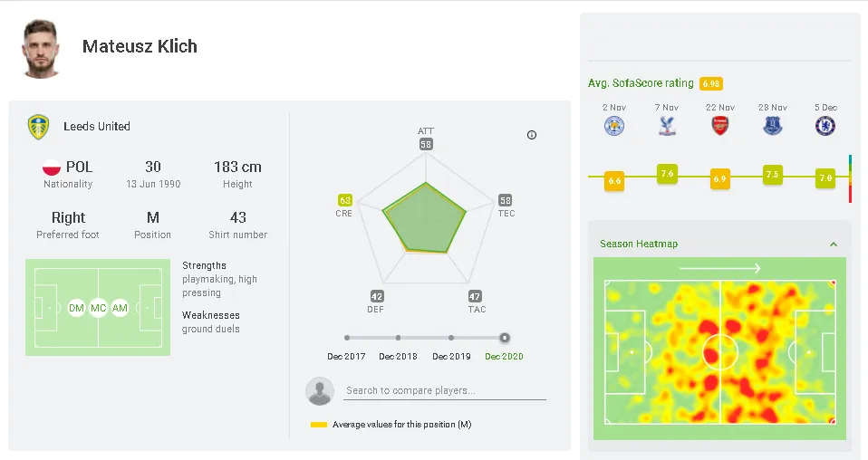Click the attribute overview info icon

[x=532, y=135]
